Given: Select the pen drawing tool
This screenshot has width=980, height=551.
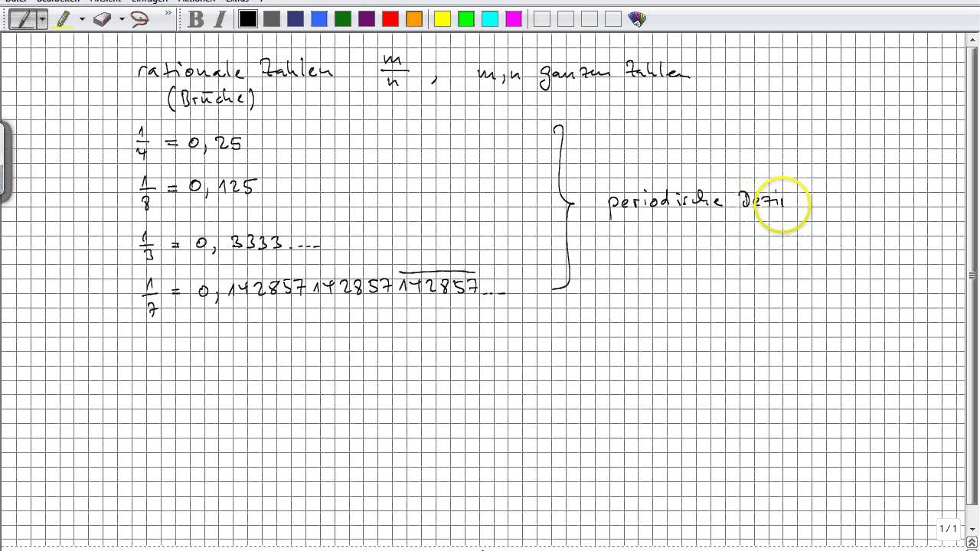Looking at the screenshot, I should click(22, 19).
